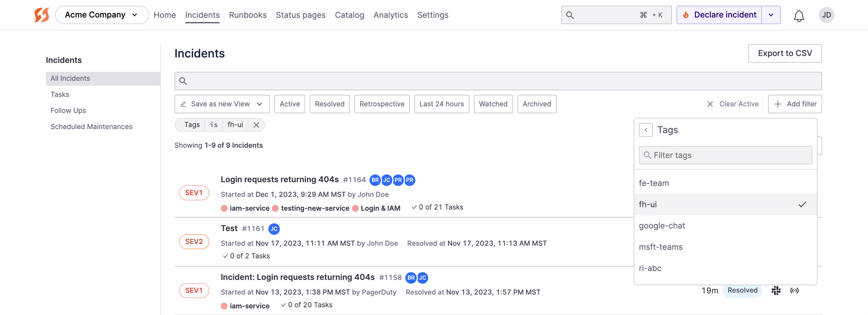Toggle the Resolved quick filter
This screenshot has width=868, height=315.
coord(330,104)
